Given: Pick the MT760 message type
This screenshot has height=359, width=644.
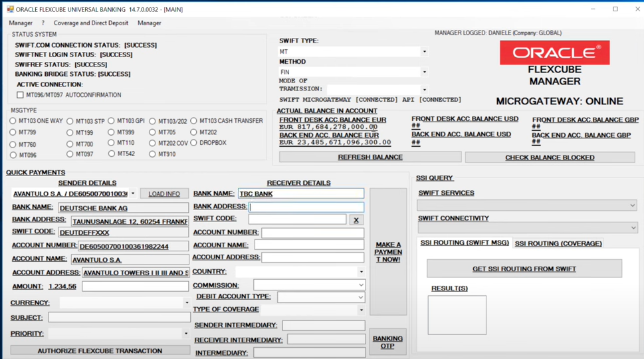Looking at the screenshot, I should click(x=13, y=144).
